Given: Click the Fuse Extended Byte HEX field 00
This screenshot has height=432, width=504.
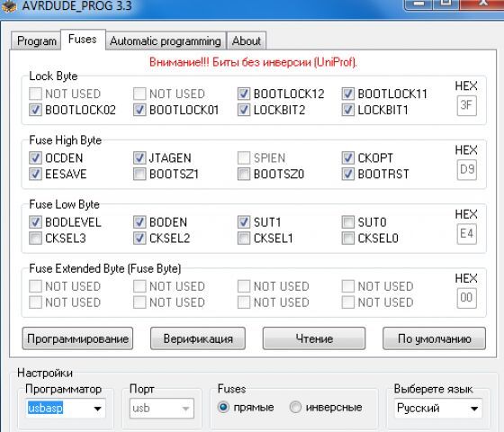Looking at the screenshot, I should tap(466, 298).
